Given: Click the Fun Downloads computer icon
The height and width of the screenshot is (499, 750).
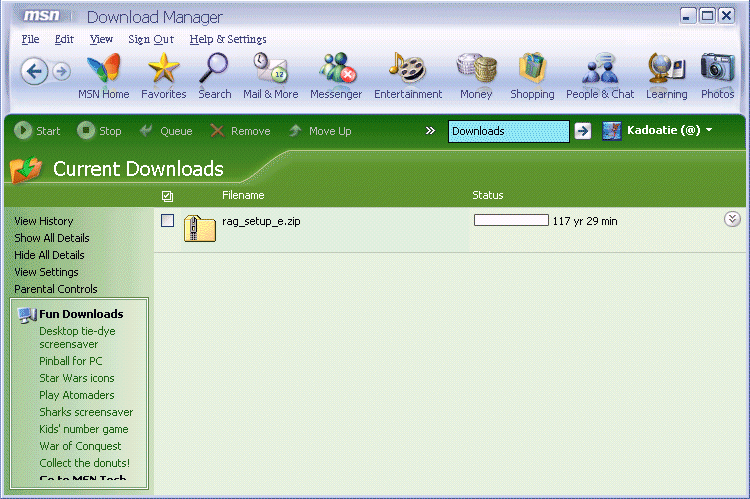Looking at the screenshot, I should [x=27, y=315].
